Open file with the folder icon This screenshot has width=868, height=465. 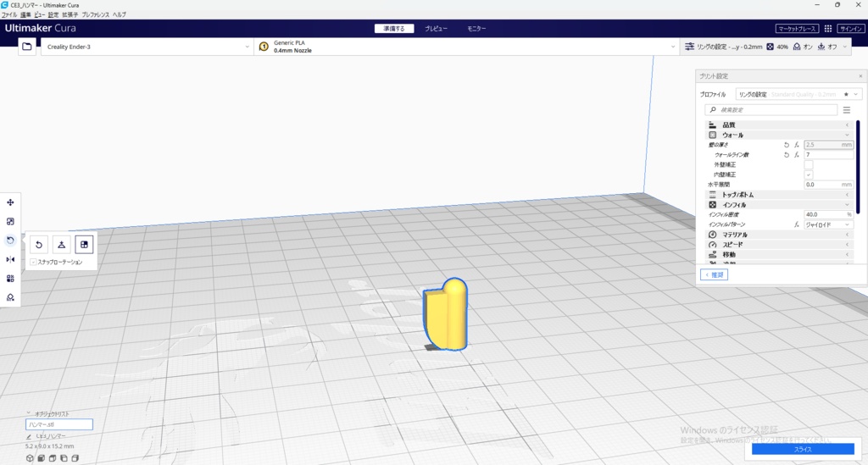tap(26, 47)
